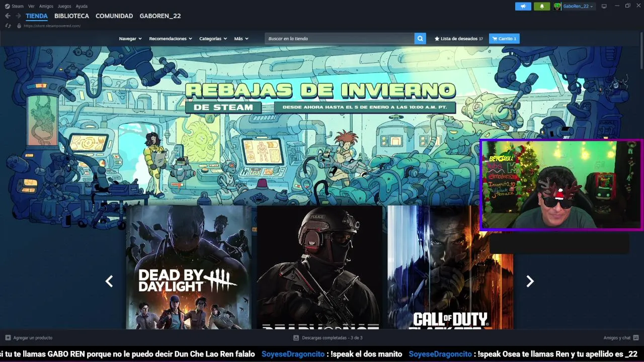Open Lista de deseados wishlist
644x362 pixels.
click(459, 39)
